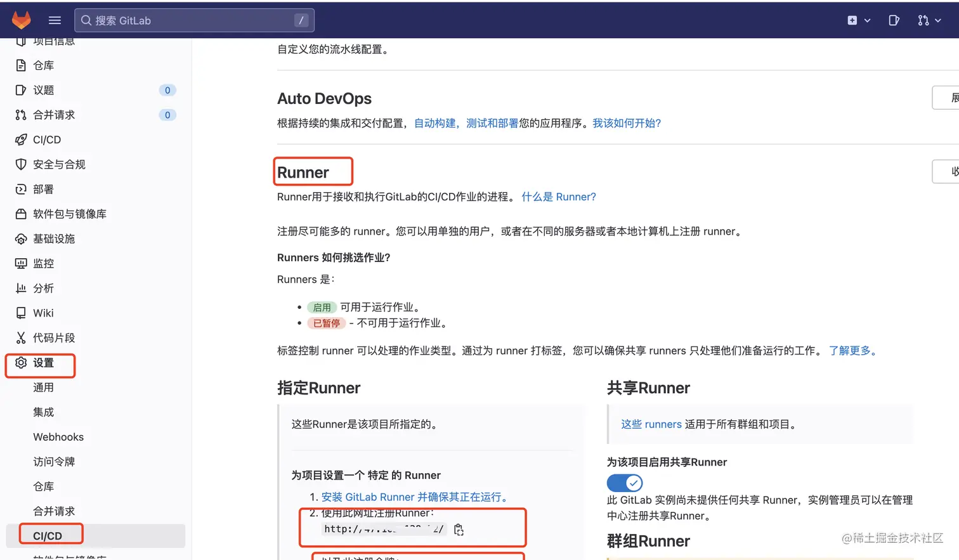Click the search GitLab input field
This screenshot has width=959, height=560.
(194, 20)
